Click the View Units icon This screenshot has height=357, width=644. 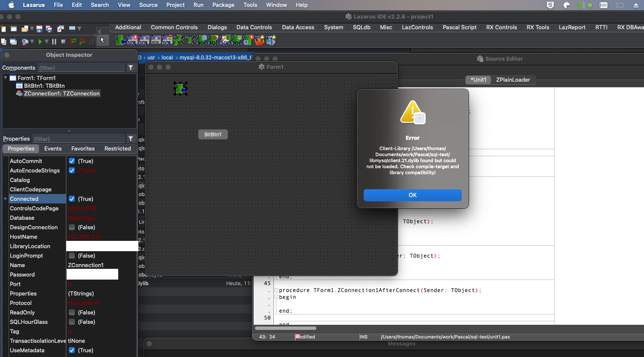click(3, 41)
